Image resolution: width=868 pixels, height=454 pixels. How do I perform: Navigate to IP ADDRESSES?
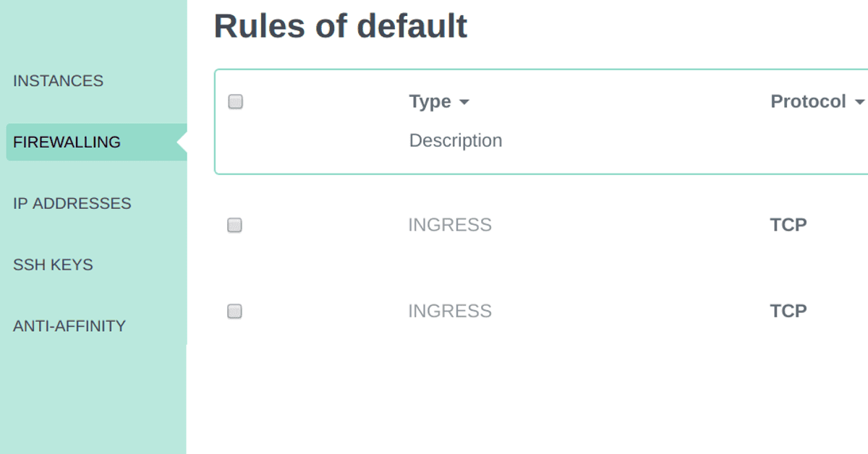click(72, 204)
